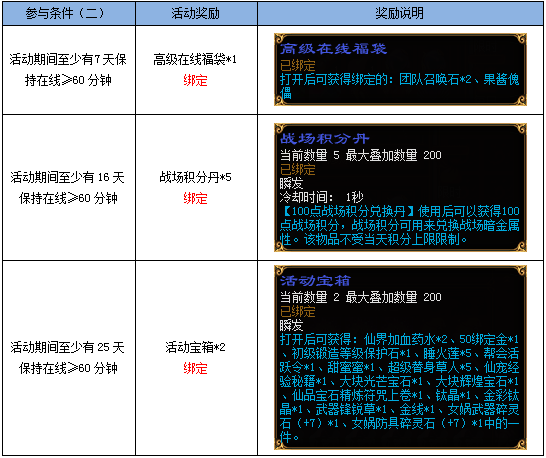This screenshot has height=458, width=546.
Task: Click the 活动宝箱 tooltip thumbnail
Action: [400, 357]
